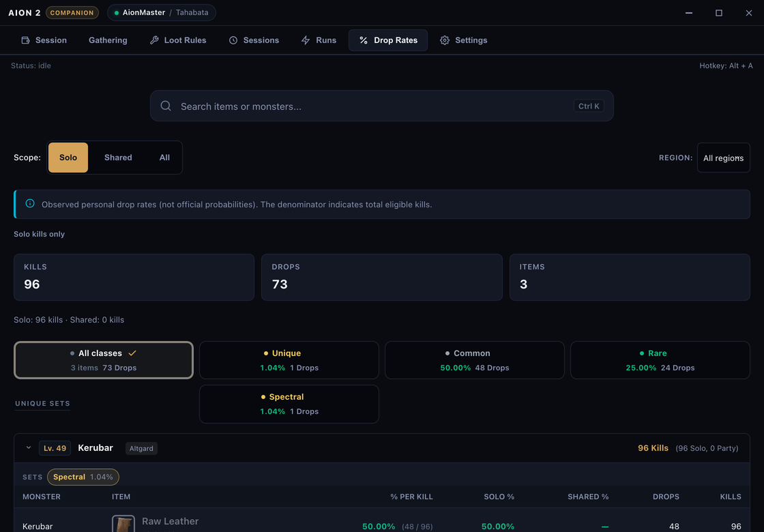The width and height of the screenshot is (764, 532).
Task: Collapse the Kerubar monster section chevron
Action: tap(29, 447)
